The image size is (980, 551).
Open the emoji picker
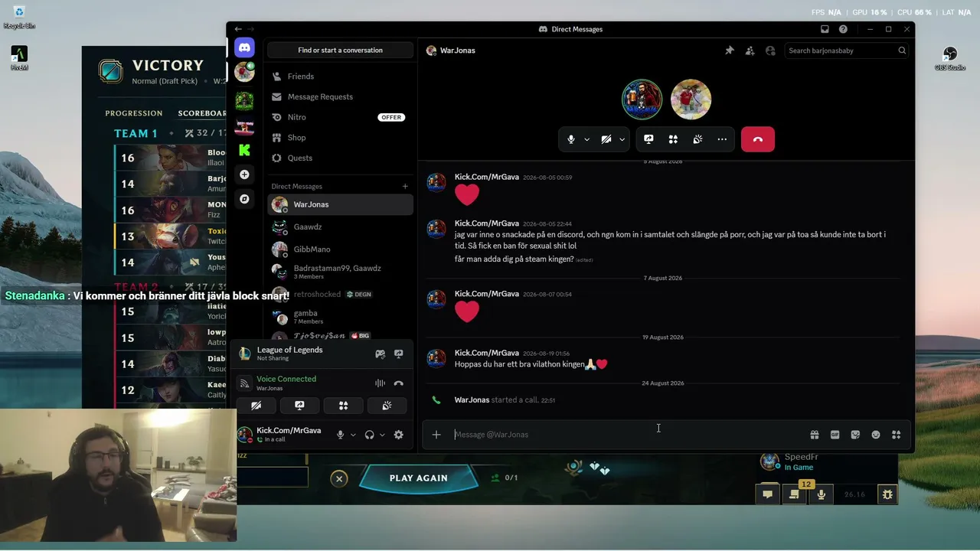[x=876, y=435]
